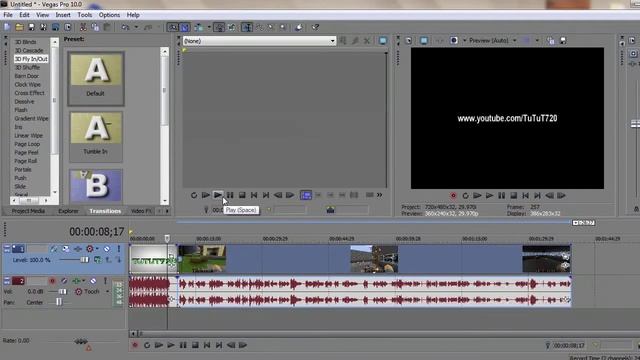Click red Record button under video preview

coord(453,196)
